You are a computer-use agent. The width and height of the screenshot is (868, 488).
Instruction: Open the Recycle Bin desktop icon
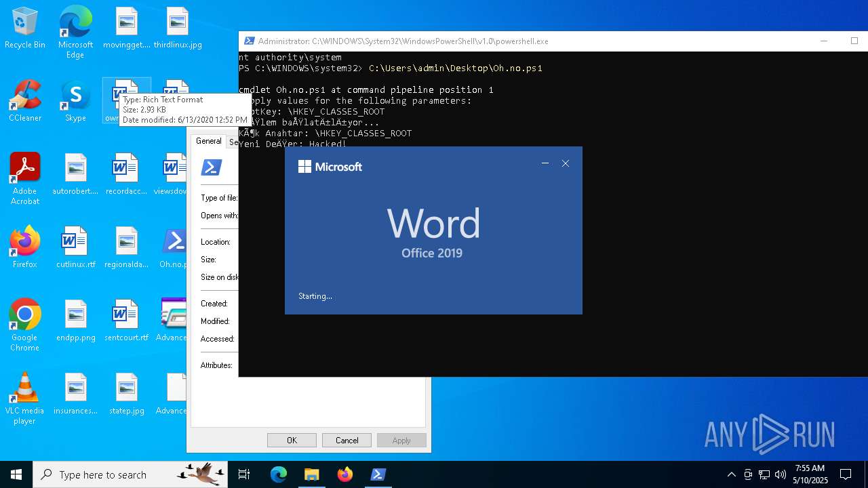pyautogui.click(x=25, y=28)
